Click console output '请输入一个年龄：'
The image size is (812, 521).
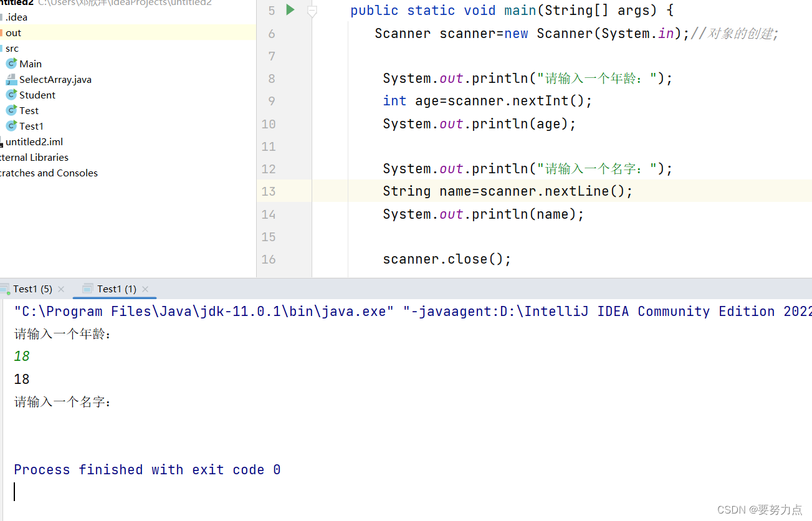click(x=63, y=334)
